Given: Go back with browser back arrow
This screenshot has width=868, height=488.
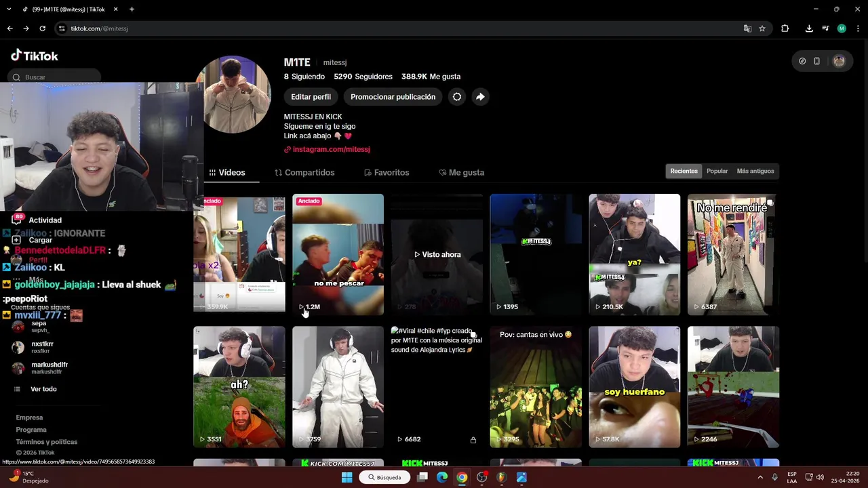Looking at the screenshot, I should pyautogui.click(x=9, y=28).
